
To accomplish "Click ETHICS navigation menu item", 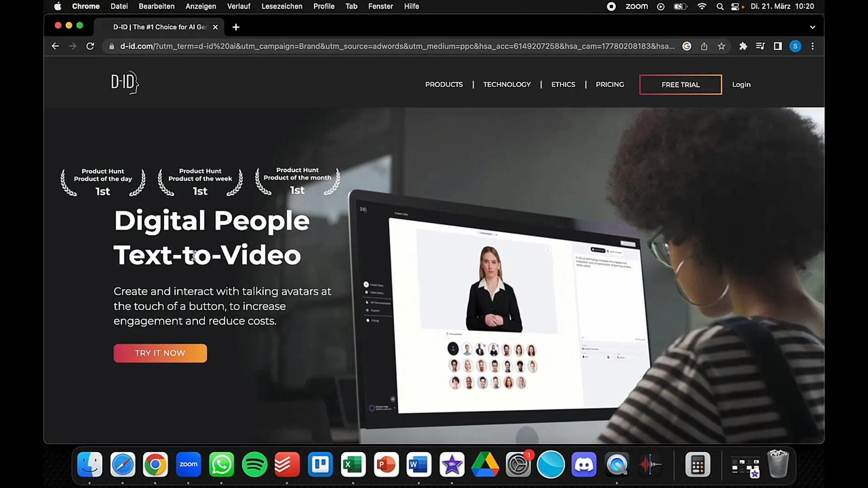I will click(563, 84).
